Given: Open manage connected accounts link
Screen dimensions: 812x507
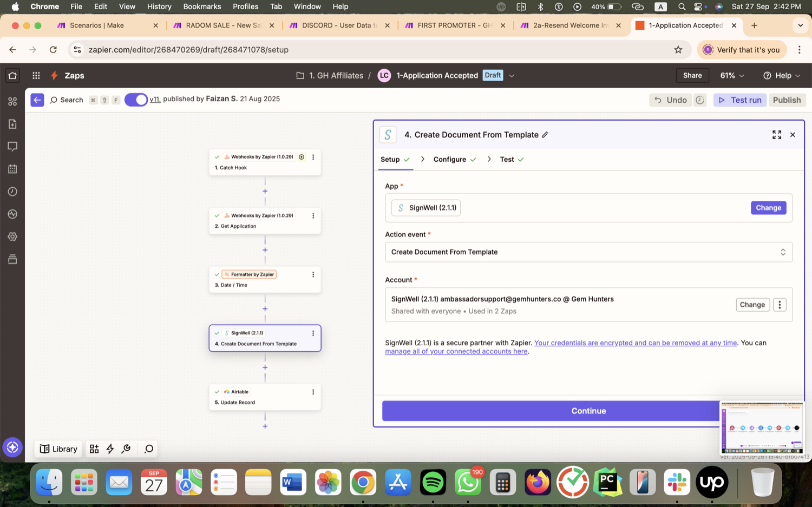Looking at the screenshot, I should [x=456, y=352].
